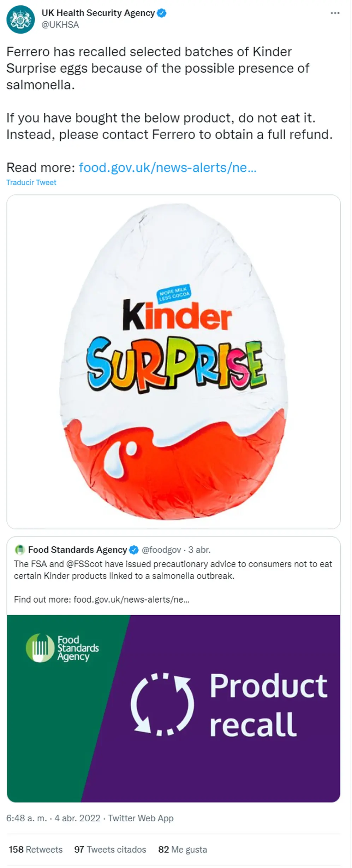Image resolution: width=352 pixels, height=868 pixels.
Task: View the 97 Tweets citados list
Action: (x=110, y=849)
